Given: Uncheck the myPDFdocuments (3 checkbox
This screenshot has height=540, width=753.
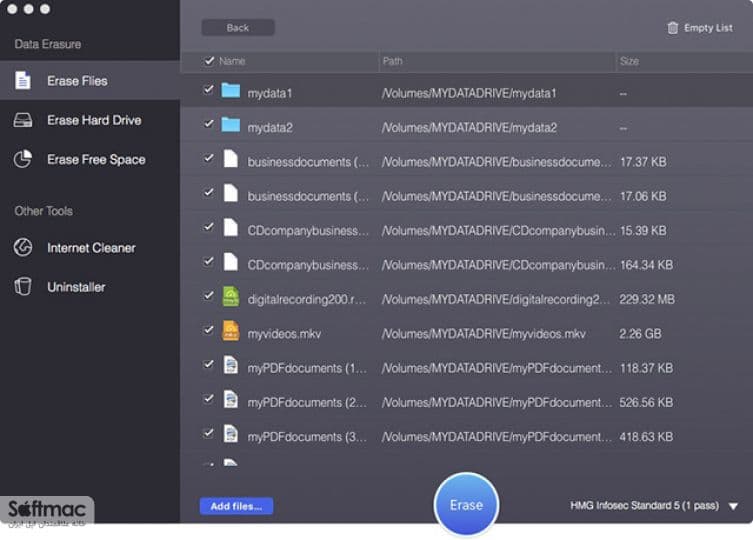Looking at the screenshot, I should click(x=208, y=433).
